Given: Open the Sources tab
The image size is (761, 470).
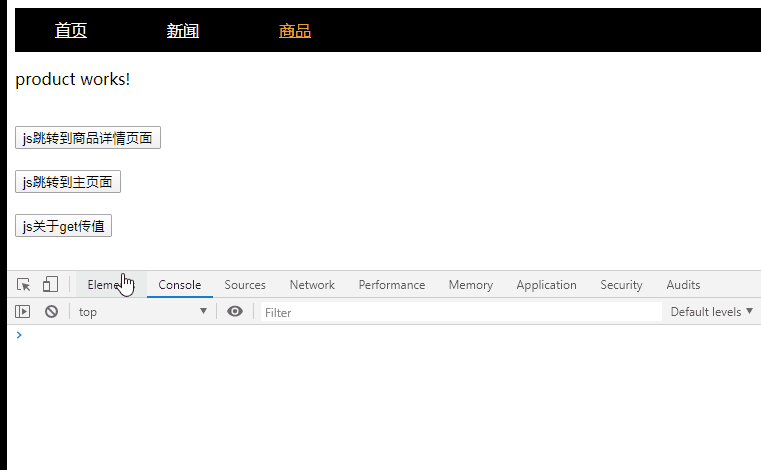Looking at the screenshot, I should coord(245,285).
